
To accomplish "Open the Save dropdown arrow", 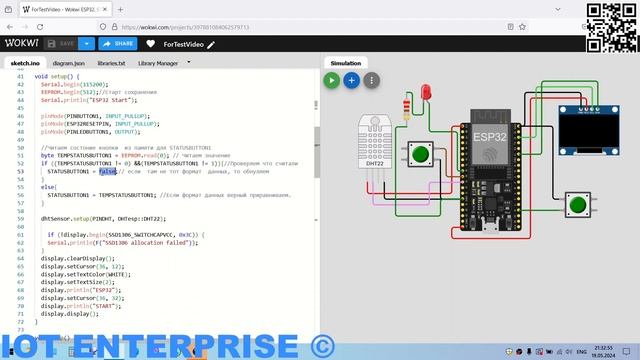I will click(x=87, y=44).
